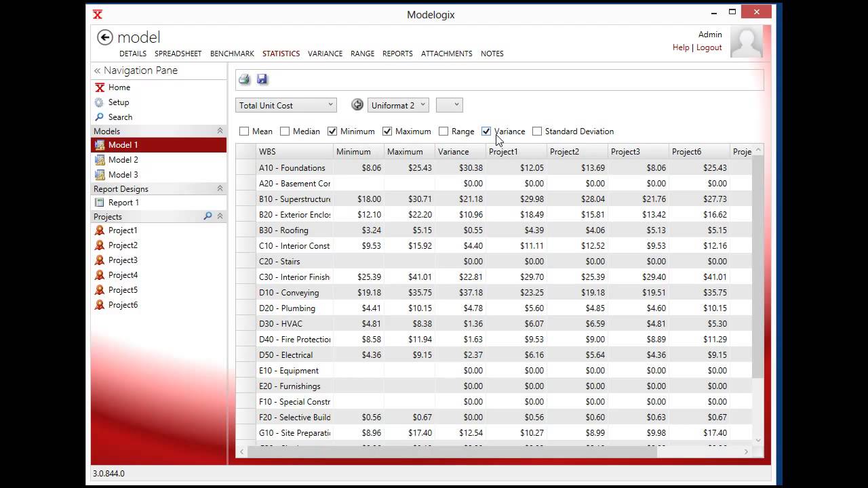Enable the Standard Deviation checkbox
The image size is (868, 488).
537,131
